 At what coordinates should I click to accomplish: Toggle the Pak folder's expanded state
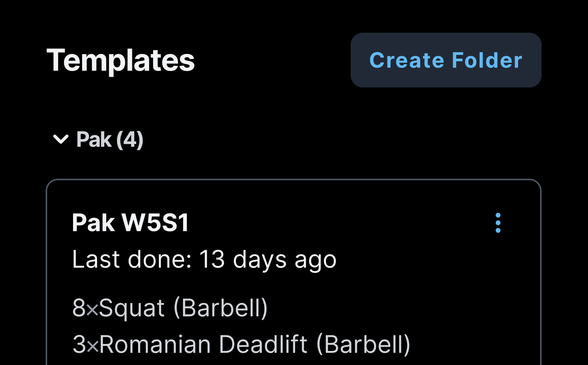[x=61, y=140]
